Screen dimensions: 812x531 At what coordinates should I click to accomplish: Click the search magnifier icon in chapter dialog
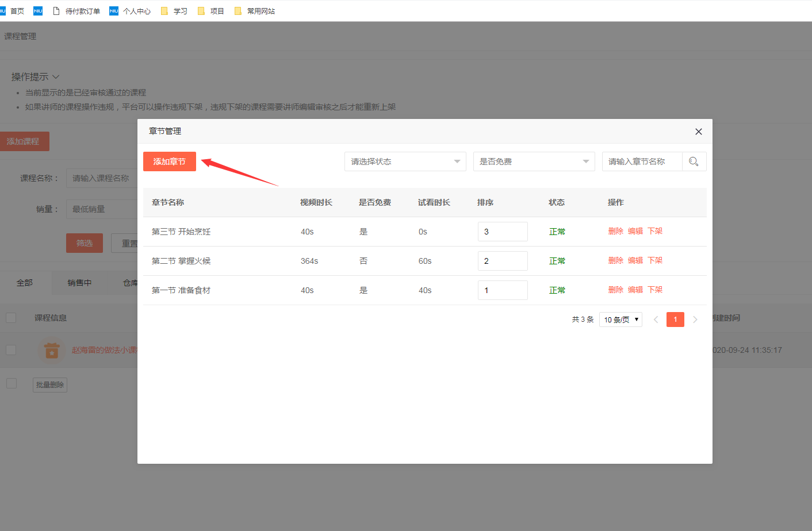(694, 161)
